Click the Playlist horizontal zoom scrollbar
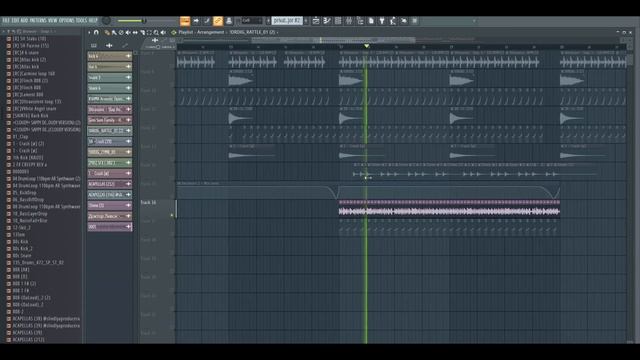The height and width of the screenshot is (360, 640). pyautogui.click(x=333, y=40)
